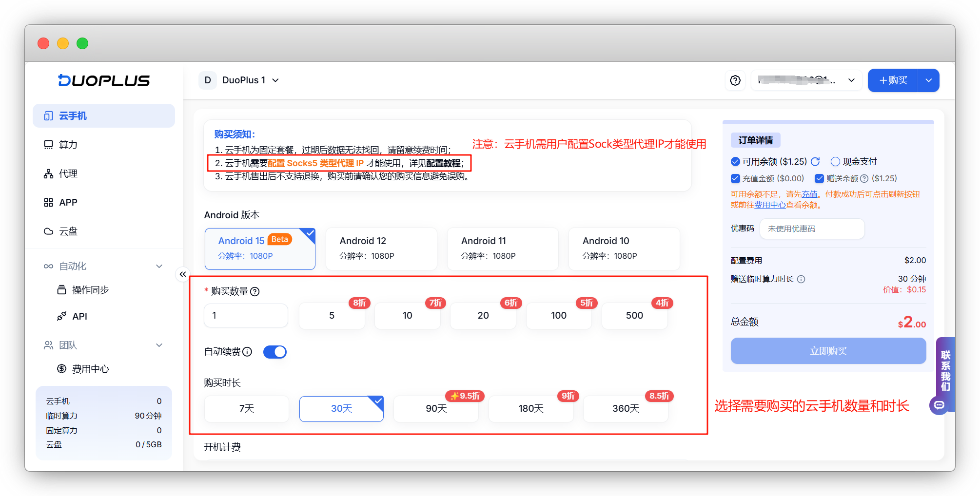This screenshot has width=980, height=496.
Task: Collapse the 自动化 sidebar section
Action: point(159,266)
